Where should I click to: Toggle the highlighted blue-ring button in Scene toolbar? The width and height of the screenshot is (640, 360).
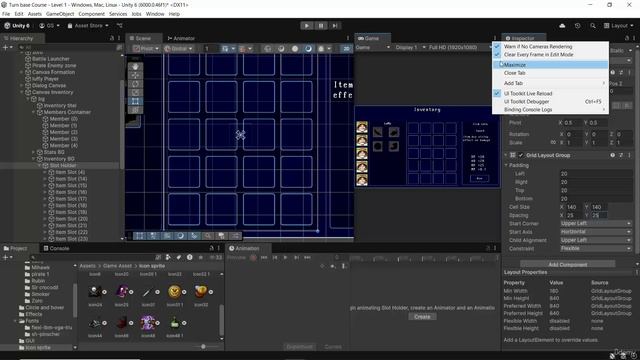click(308, 48)
